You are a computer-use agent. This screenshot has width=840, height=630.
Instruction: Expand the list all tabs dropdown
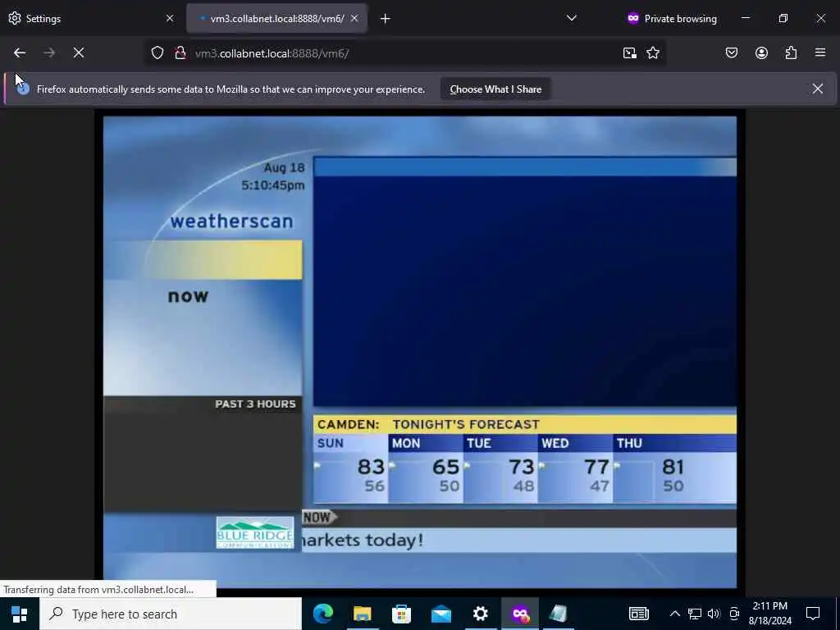tap(572, 19)
